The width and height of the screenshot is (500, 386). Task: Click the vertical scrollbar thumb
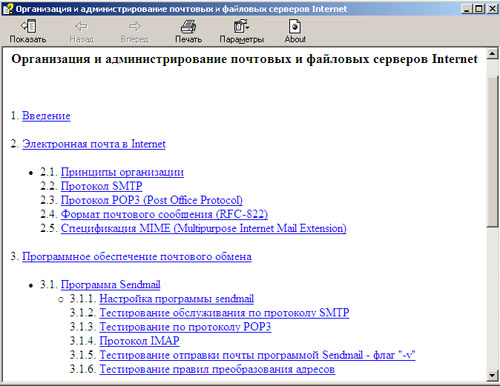tap(492, 152)
